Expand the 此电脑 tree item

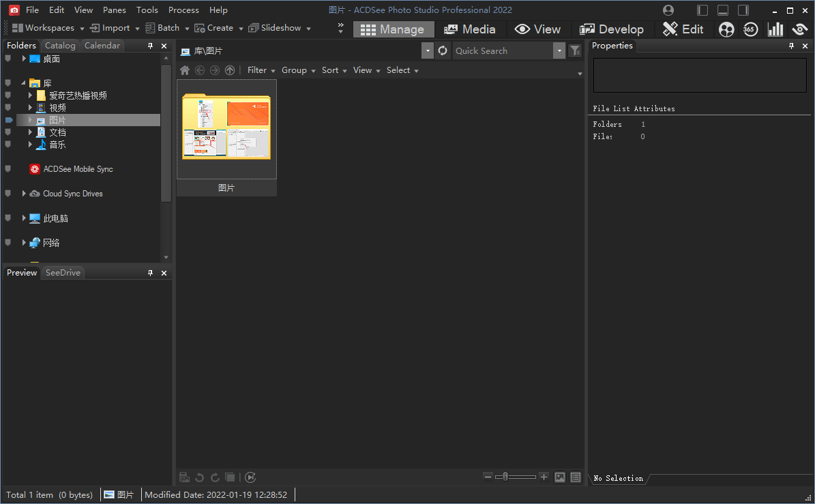(24, 218)
